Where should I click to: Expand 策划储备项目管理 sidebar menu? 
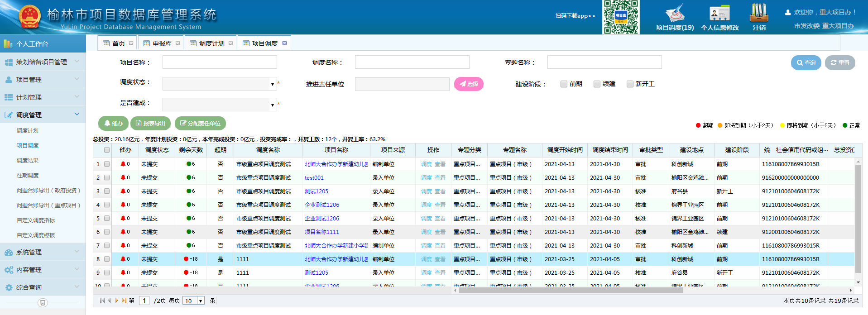coord(42,62)
